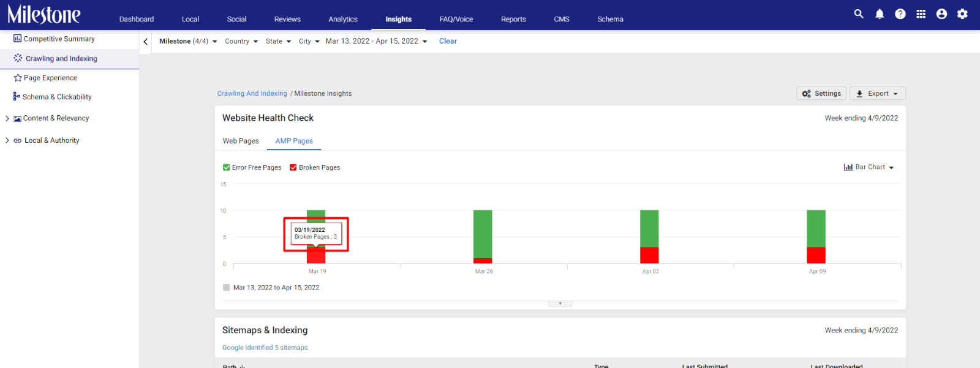Click the Milestone Insights breadcrumb text
980x368 pixels.
point(323,93)
